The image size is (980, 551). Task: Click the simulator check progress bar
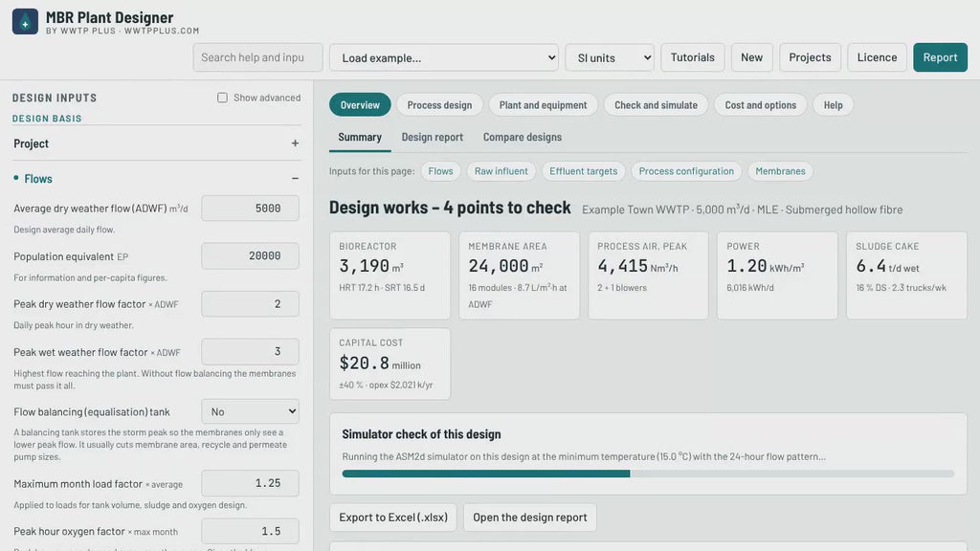click(x=648, y=474)
